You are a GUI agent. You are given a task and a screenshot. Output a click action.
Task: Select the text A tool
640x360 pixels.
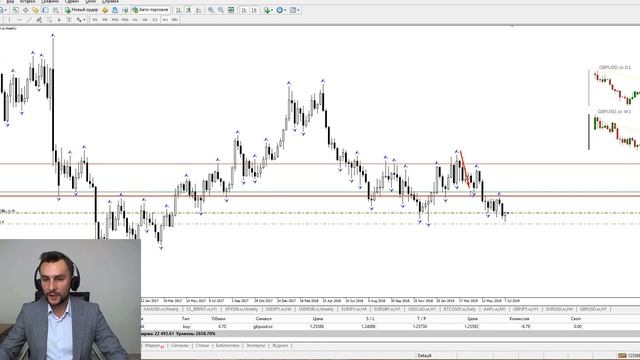(59, 20)
